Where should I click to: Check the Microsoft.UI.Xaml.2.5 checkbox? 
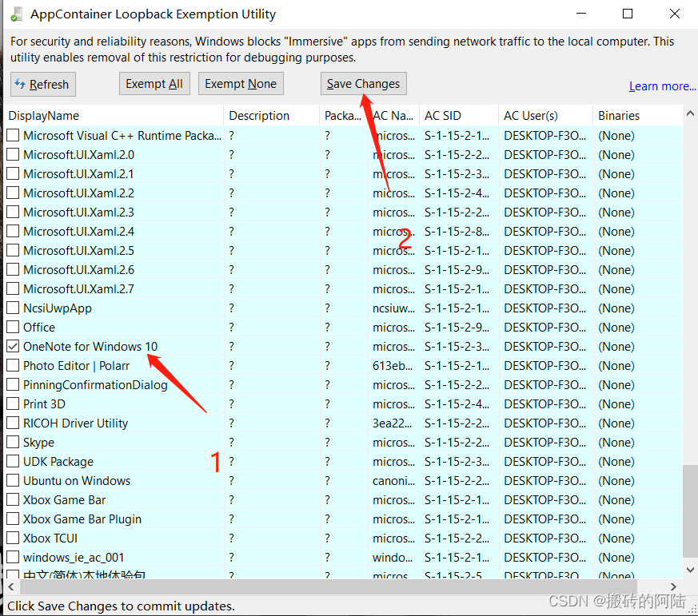coord(13,250)
